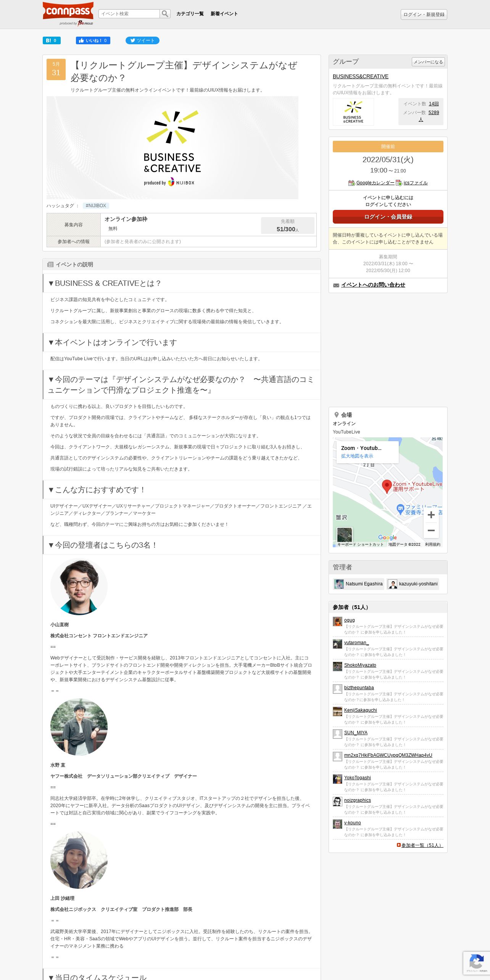Click the ics file download icon

(399, 183)
